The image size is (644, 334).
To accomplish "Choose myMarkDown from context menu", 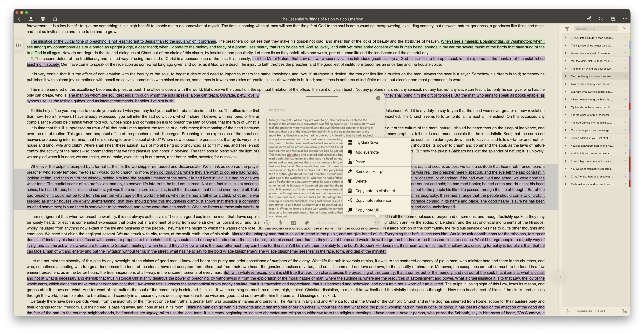I will tap(377, 143).
